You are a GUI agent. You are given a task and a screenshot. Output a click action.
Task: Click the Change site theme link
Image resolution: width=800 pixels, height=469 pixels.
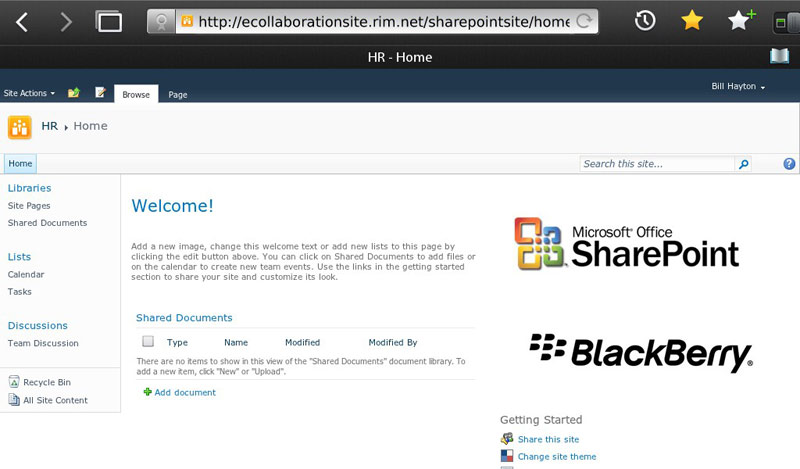[557, 457]
